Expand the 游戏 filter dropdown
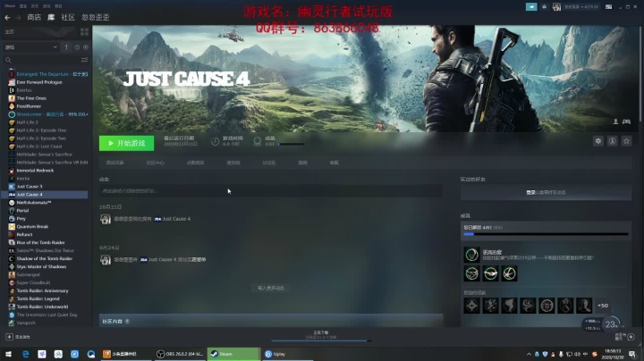Screen dimensions: 644x361 click(x=31, y=47)
